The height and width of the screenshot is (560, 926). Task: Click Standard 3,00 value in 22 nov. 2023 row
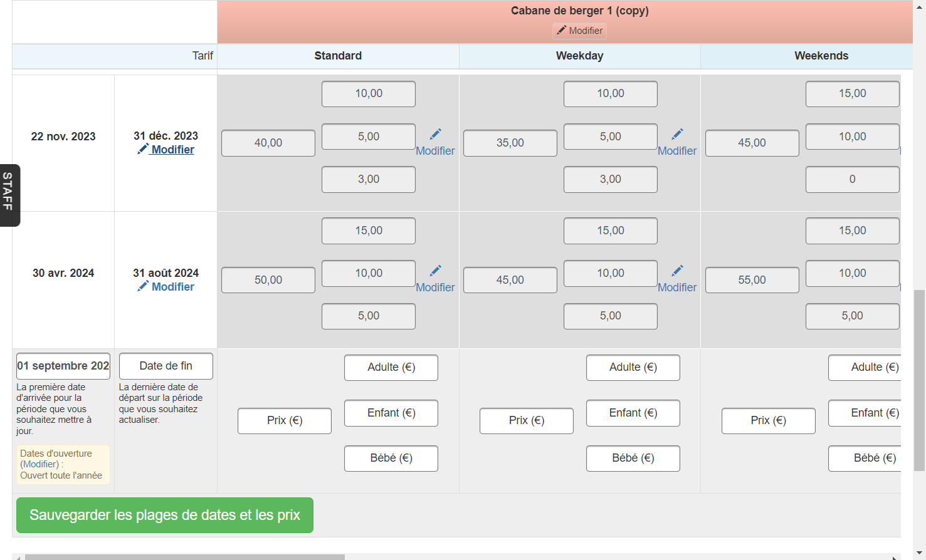pos(369,179)
